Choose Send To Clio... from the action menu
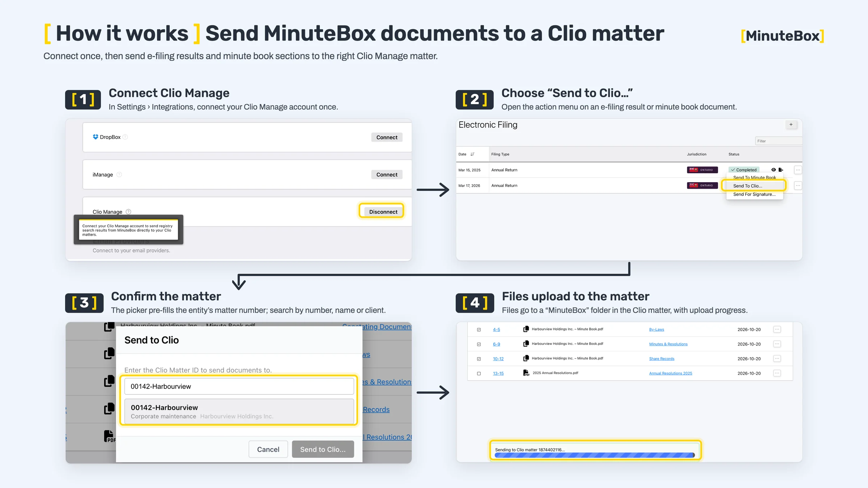 pyautogui.click(x=754, y=186)
